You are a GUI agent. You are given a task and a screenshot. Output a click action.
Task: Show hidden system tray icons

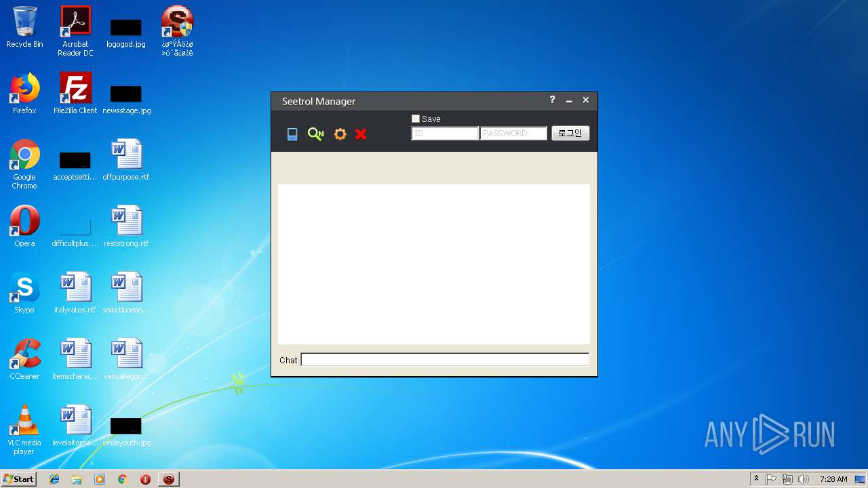click(x=756, y=479)
